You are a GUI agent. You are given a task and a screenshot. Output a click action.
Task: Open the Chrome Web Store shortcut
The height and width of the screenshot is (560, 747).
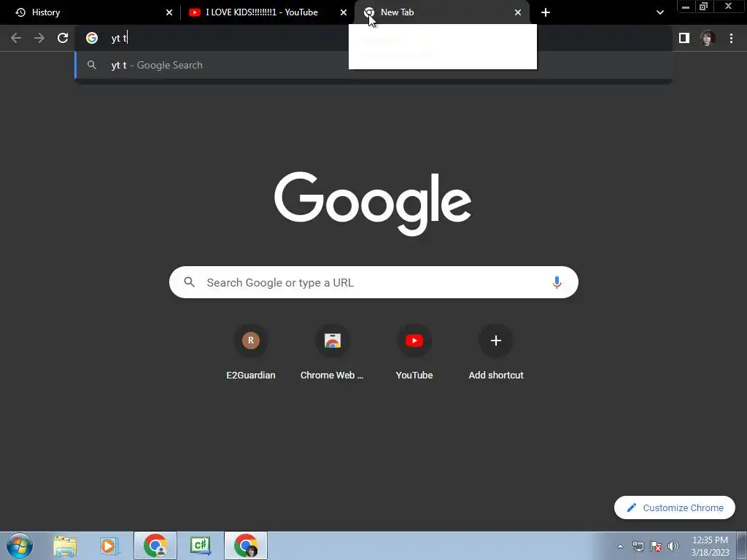(x=332, y=352)
